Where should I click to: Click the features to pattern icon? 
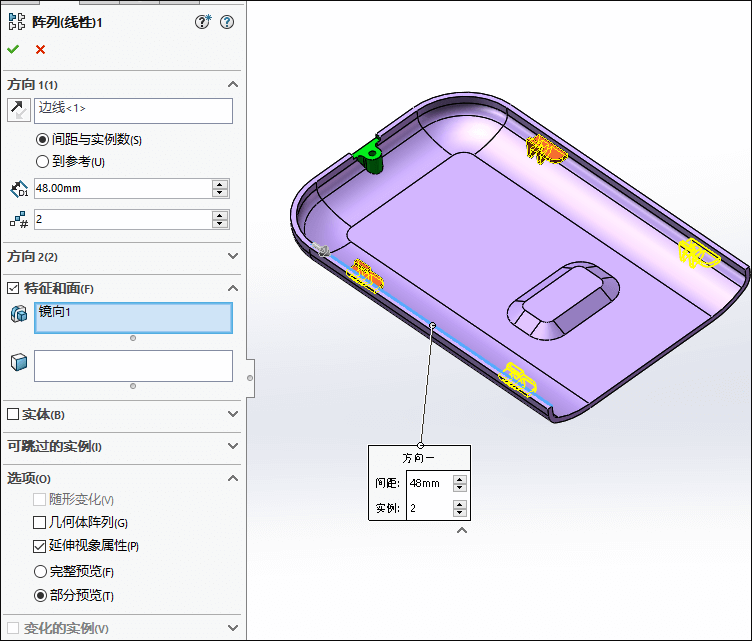tap(19, 314)
